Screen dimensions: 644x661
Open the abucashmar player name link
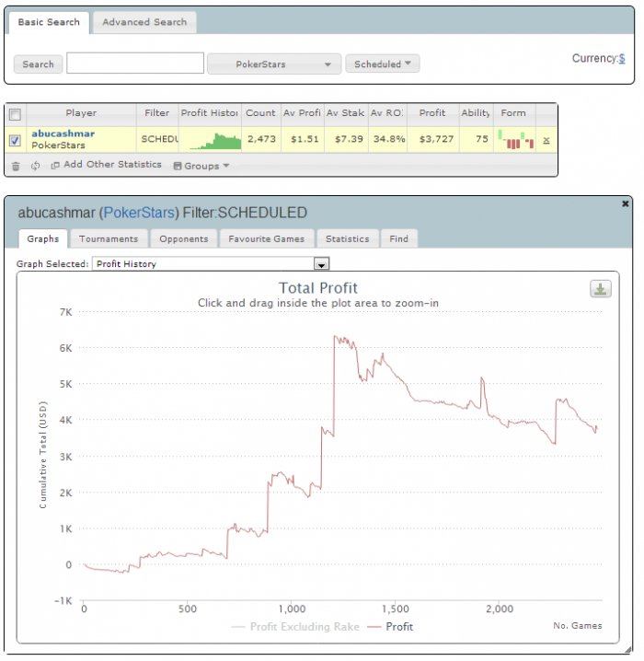coord(63,133)
